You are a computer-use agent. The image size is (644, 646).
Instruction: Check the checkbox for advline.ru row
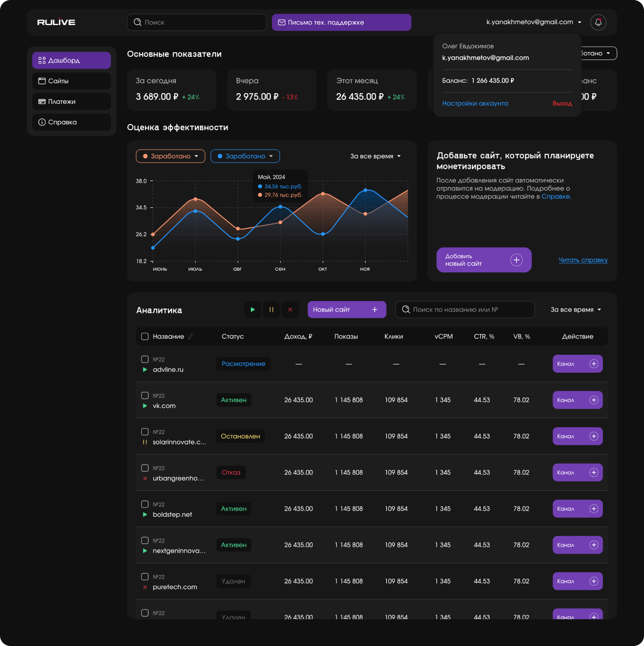pos(145,359)
